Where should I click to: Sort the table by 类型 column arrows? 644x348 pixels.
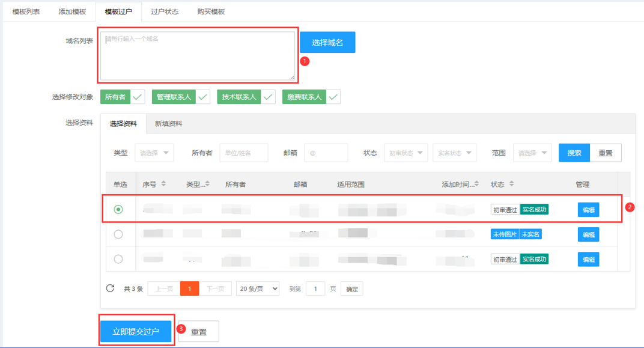(207, 185)
